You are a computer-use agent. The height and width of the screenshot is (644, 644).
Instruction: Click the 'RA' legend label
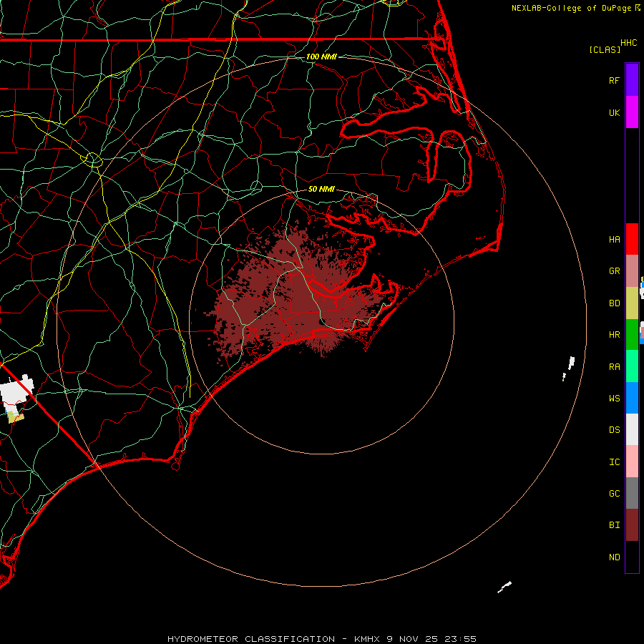(x=614, y=367)
